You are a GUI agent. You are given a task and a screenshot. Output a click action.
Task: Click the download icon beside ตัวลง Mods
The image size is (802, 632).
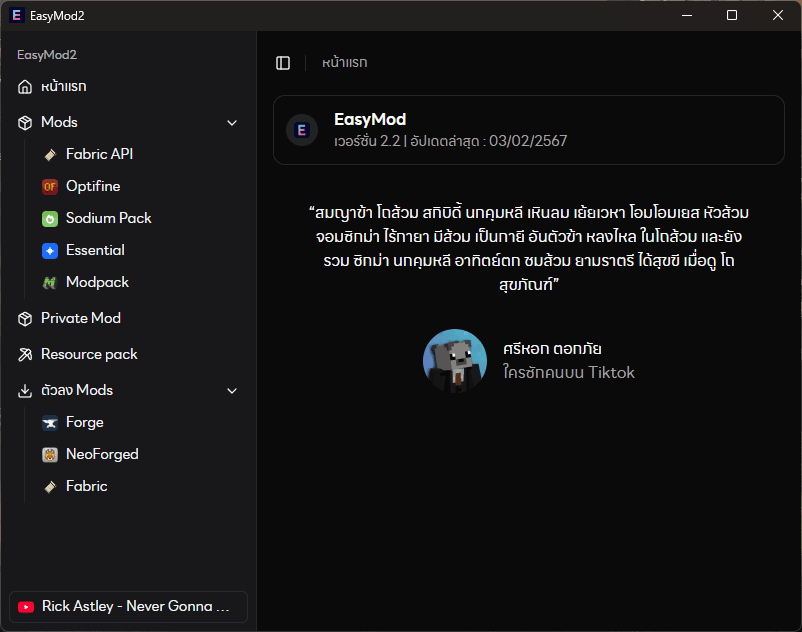click(25, 391)
